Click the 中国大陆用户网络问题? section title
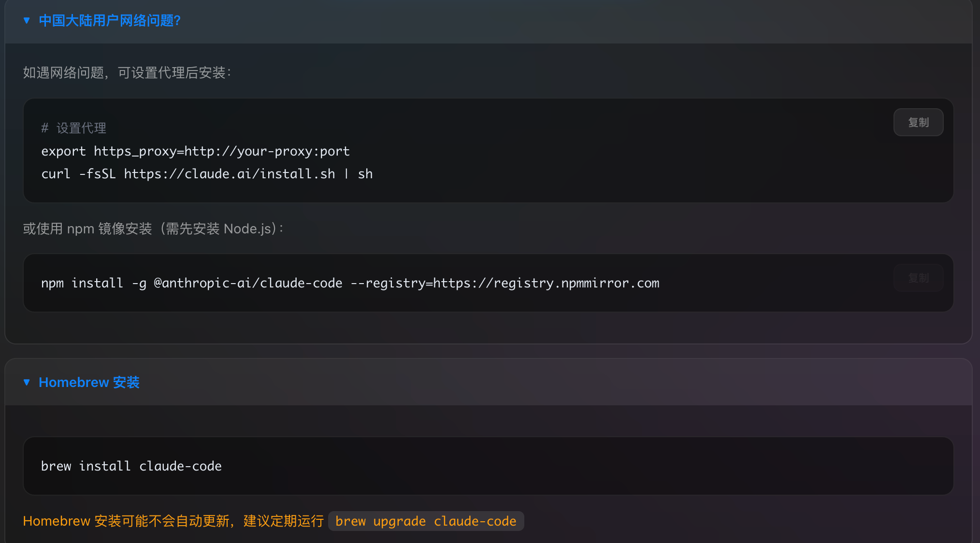980x543 pixels. coord(110,20)
